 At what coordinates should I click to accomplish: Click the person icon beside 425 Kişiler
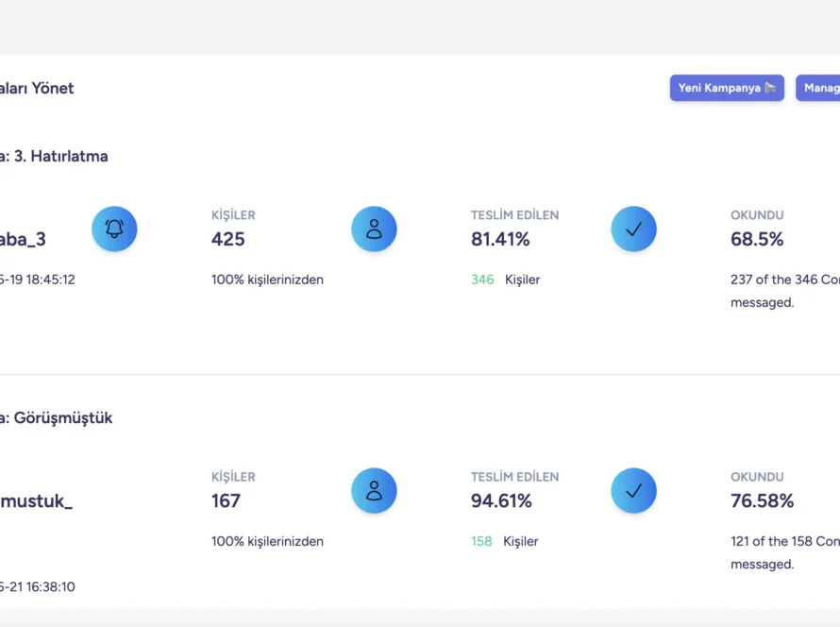[x=374, y=229]
